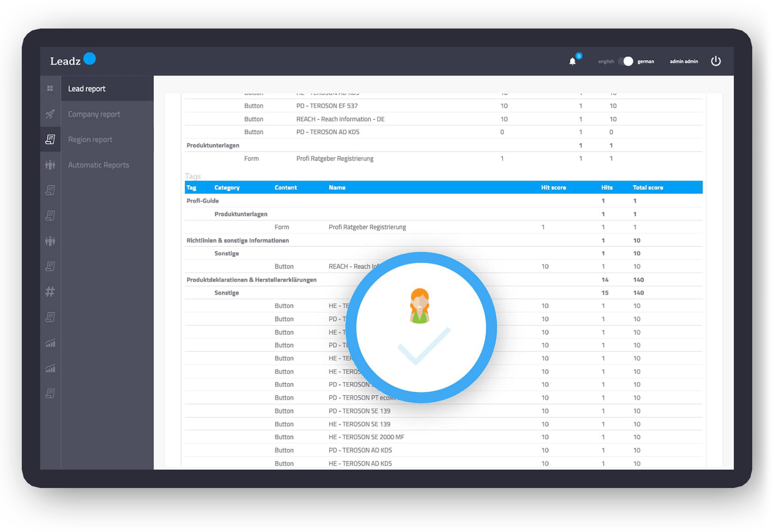Open Automatic Reports
This screenshot has width=774, height=532.
click(98, 164)
